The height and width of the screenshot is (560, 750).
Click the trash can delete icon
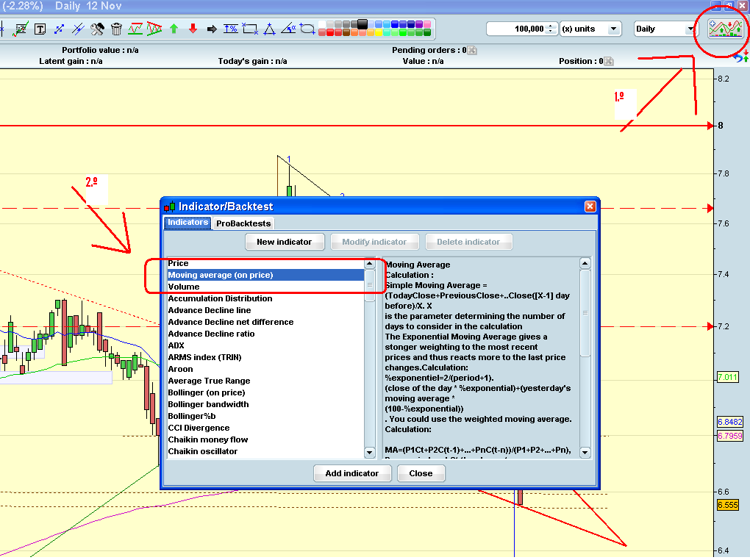pyautogui.click(x=116, y=29)
